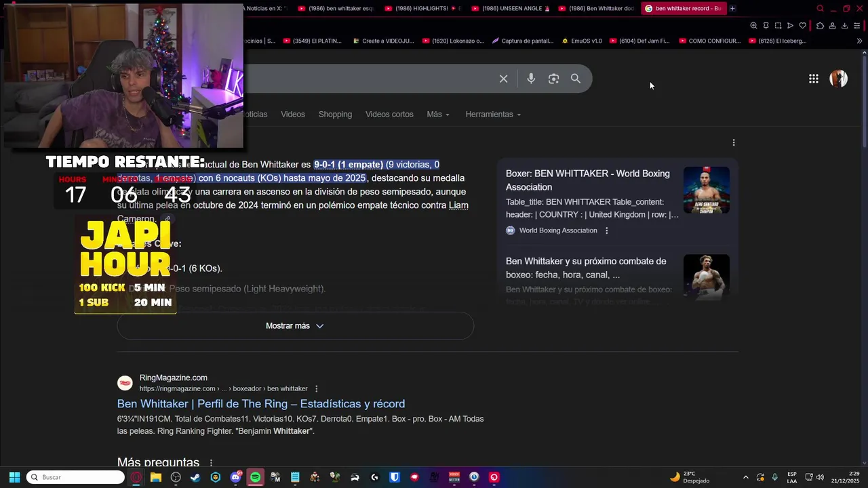This screenshot has height=488, width=868.
Task: Open the Windows Start menu
Action: pos(14,477)
